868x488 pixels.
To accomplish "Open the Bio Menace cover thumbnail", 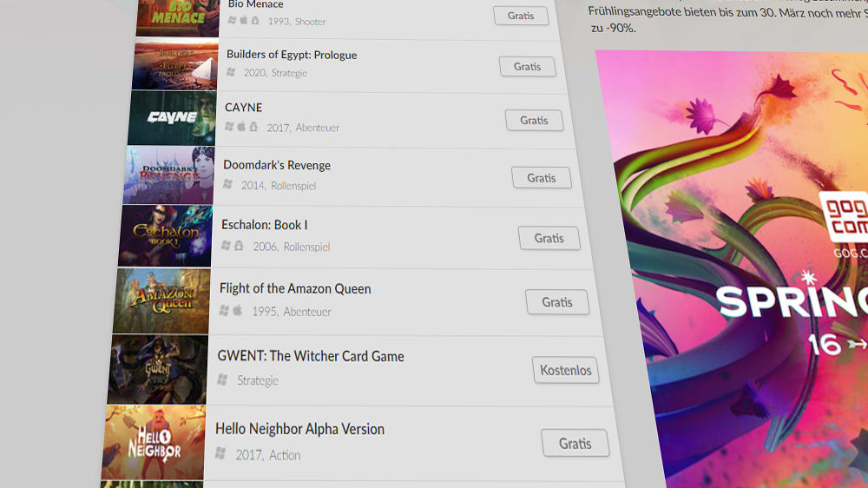I will click(x=178, y=16).
